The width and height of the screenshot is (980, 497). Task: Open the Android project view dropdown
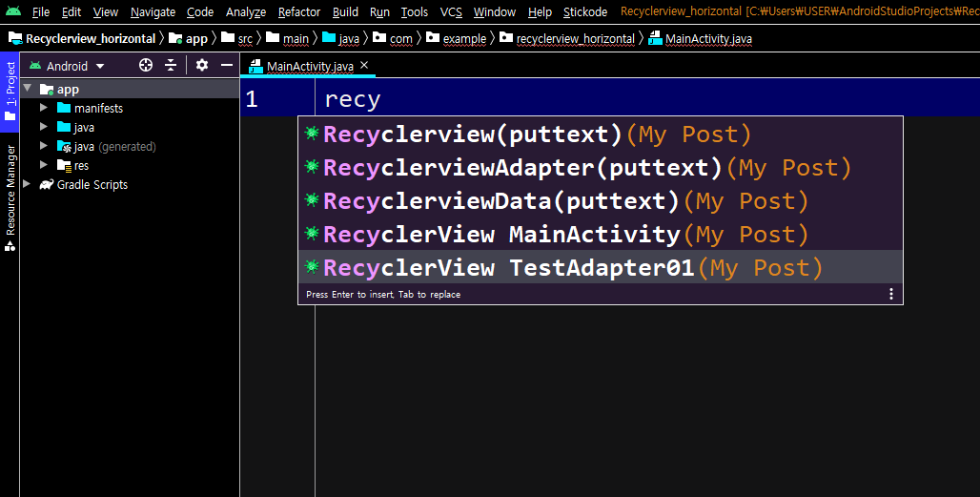click(67, 66)
